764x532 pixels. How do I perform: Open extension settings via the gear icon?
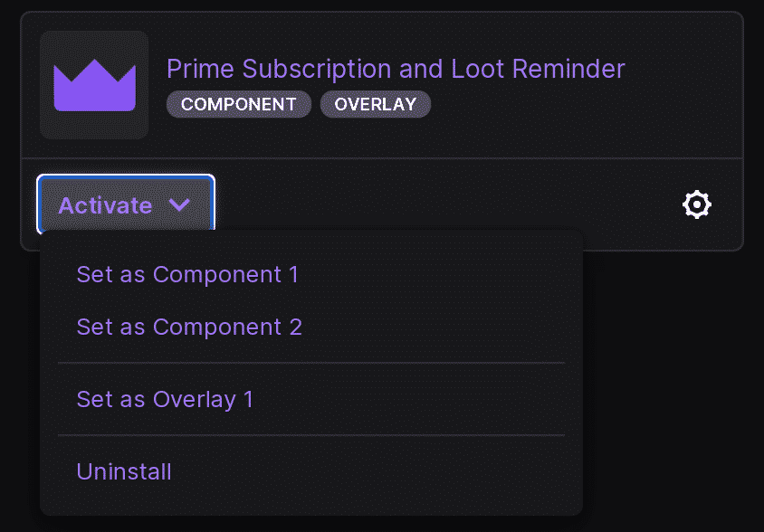(696, 205)
